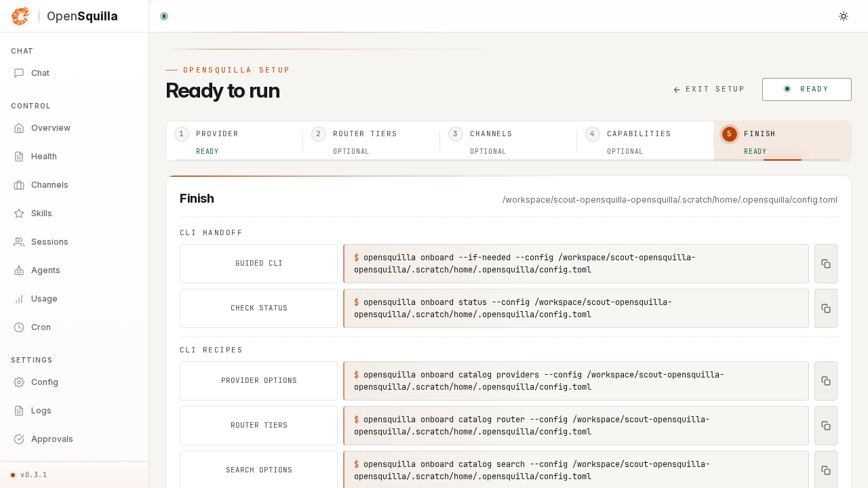Copy the check status command
The height and width of the screenshot is (488, 868).
pyautogui.click(x=826, y=308)
